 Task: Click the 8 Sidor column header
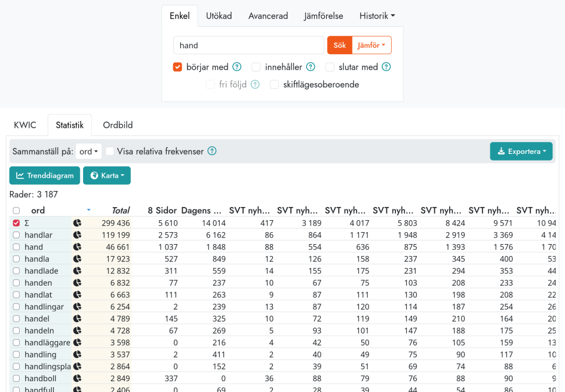pyautogui.click(x=162, y=210)
